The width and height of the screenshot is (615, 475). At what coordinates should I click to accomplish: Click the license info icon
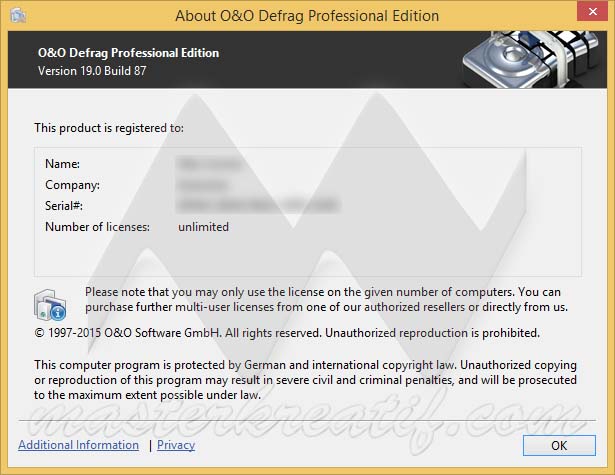pos(50,305)
